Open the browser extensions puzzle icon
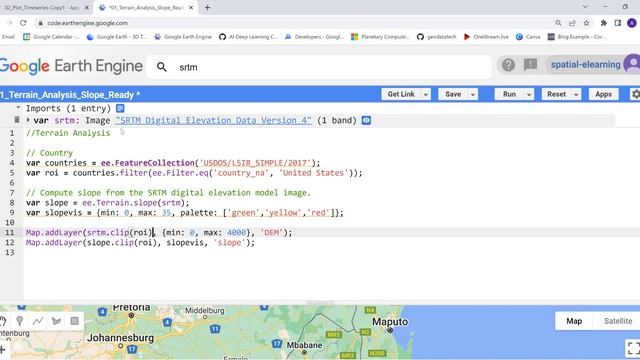The image size is (640, 360). (604, 23)
